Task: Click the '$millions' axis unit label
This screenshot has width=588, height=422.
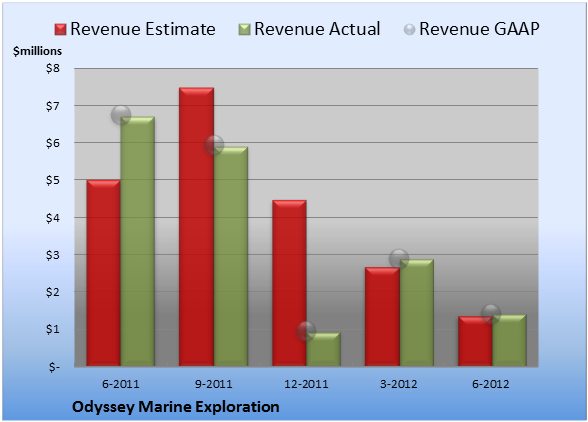Action: tap(37, 51)
